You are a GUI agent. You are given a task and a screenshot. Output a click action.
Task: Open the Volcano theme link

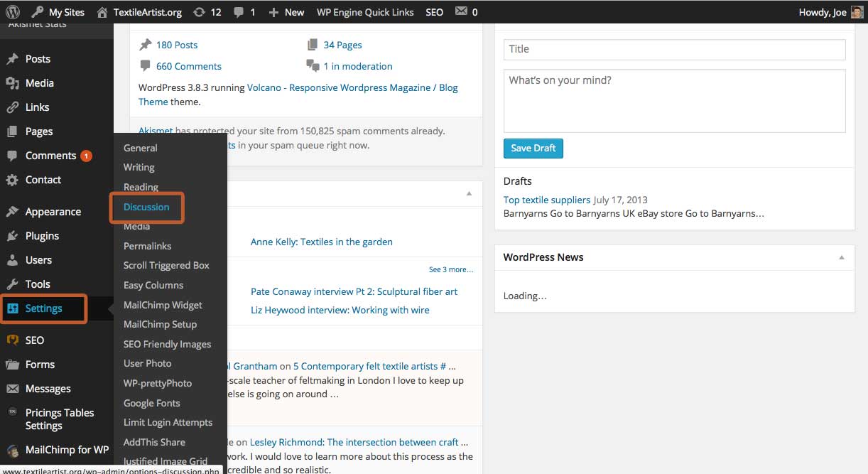298,95
